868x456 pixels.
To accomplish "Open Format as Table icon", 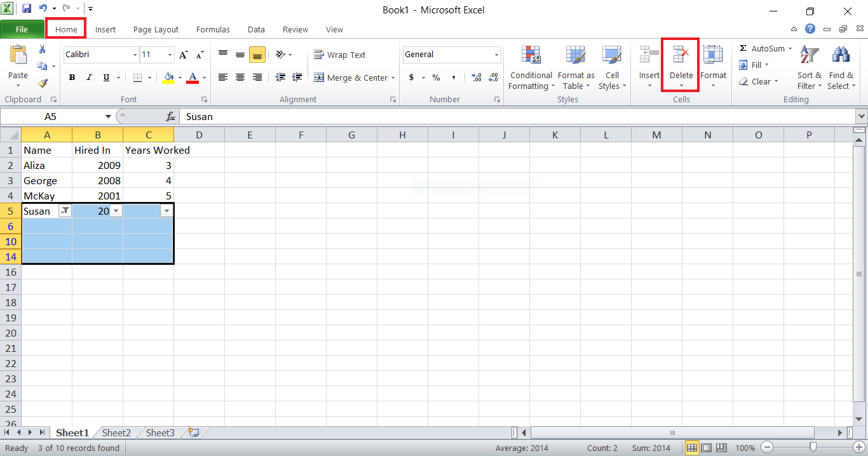I will click(x=576, y=56).
